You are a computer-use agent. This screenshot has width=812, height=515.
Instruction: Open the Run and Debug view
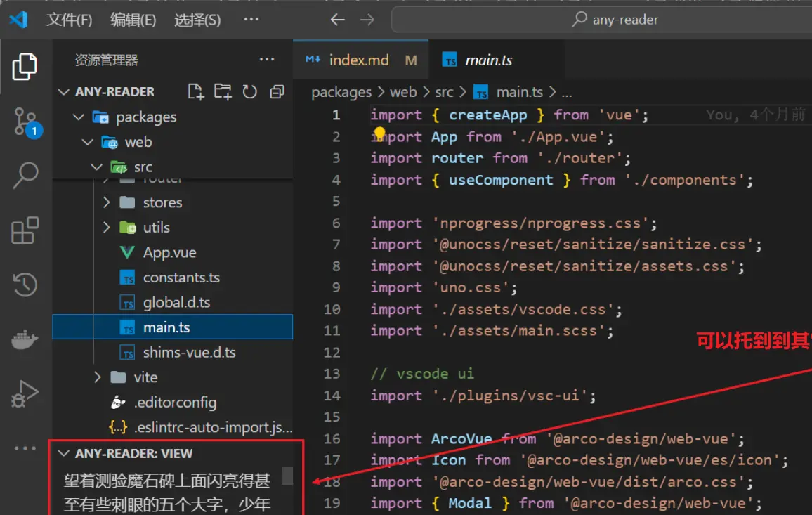coord(25,394)
